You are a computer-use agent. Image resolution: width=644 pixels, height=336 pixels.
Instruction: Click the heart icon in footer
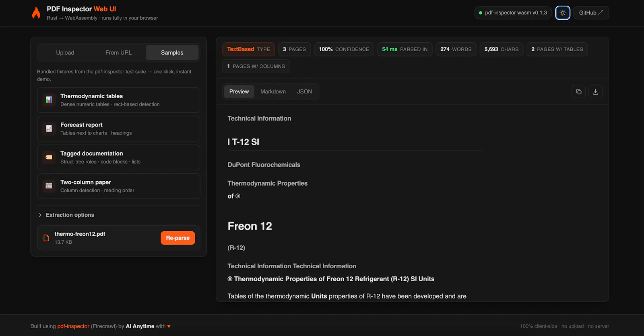coord(169,326)
